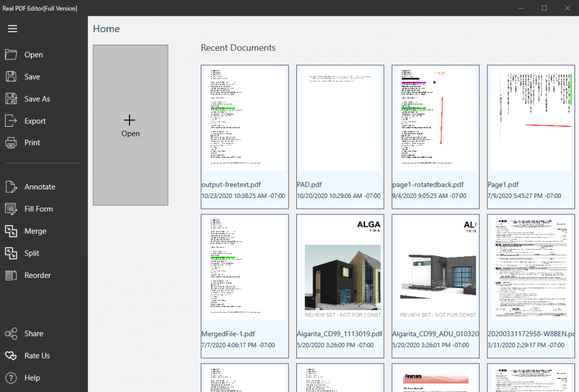The height and width of the screenshot is (392, 579).
Task: Open the output-freetext.pdf thumbnail
Action: tap(245, 118)
